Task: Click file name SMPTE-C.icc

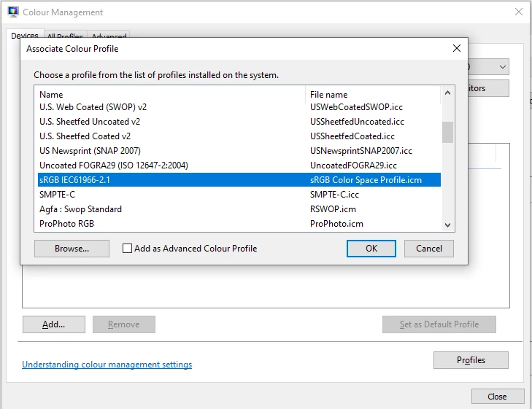Action: pos(334,195)
